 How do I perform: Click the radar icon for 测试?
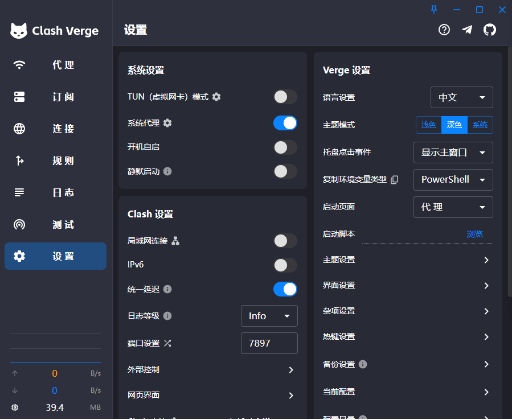pyautogui.click(x=19, y=225)
